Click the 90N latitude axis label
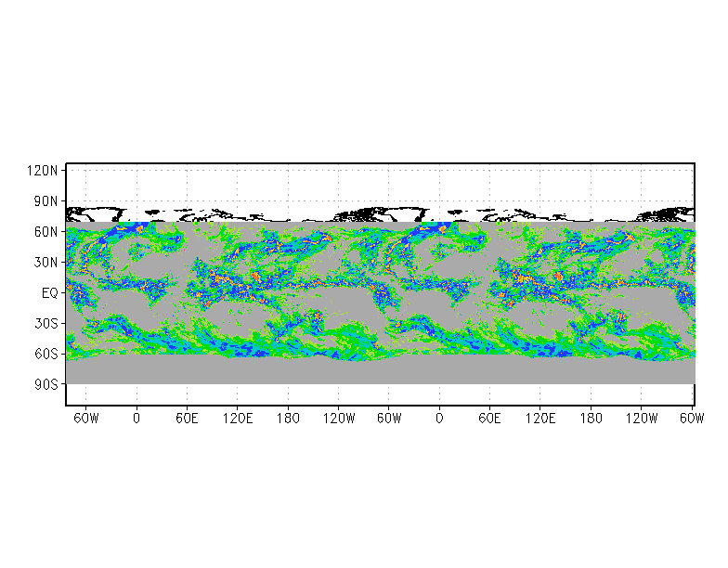728x568 pixels. [45, 201]
